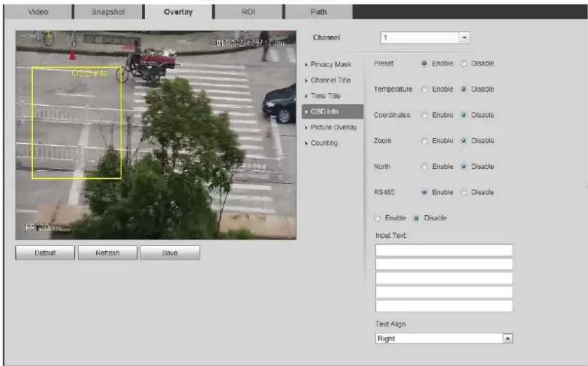Click the Refresh button

pyautogui.click(x=107, y=253)
